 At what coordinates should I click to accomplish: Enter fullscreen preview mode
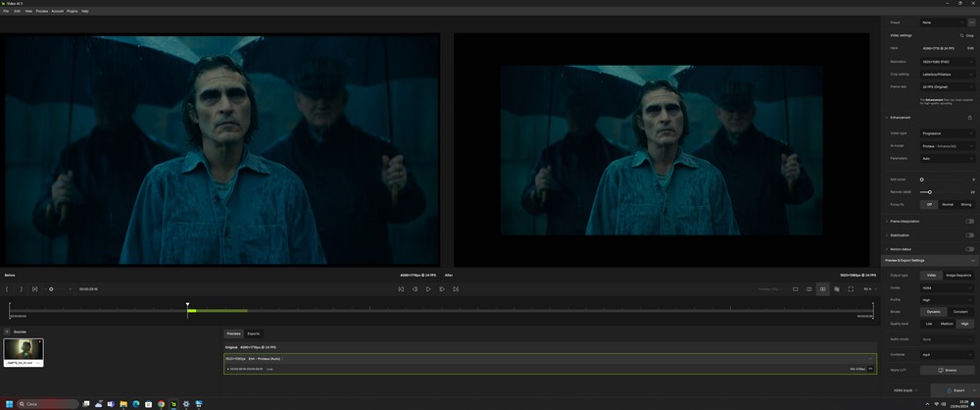850,289
